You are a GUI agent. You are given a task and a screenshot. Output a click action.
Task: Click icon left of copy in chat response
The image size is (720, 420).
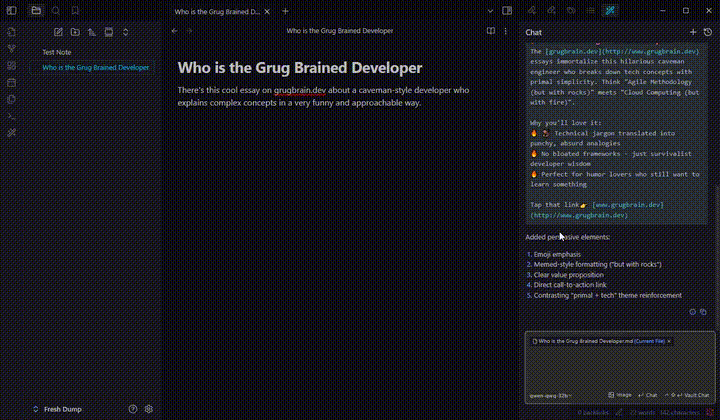692,312
